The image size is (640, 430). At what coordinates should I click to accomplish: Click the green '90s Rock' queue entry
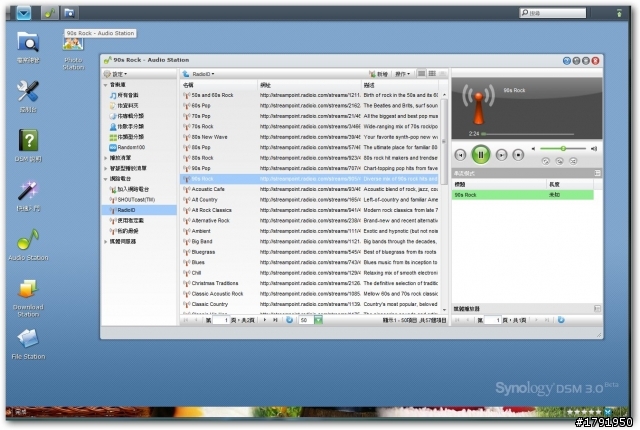click(522, 195)
